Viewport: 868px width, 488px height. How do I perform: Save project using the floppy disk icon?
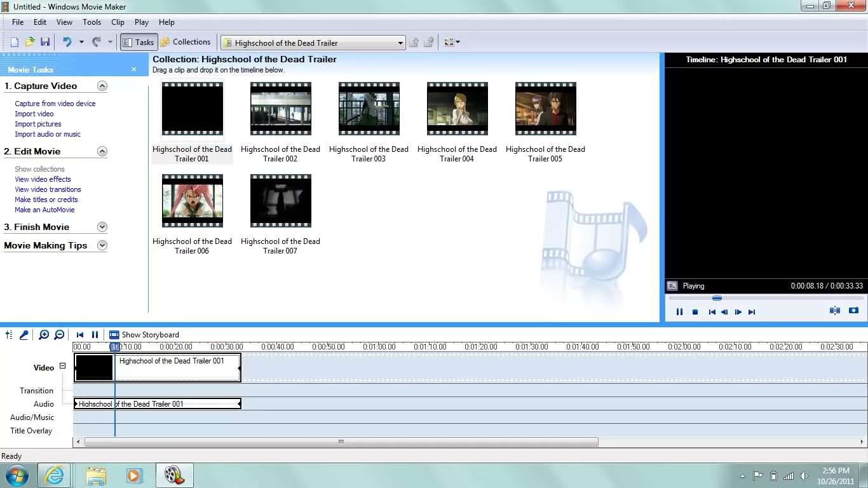(x=45, y=42)
